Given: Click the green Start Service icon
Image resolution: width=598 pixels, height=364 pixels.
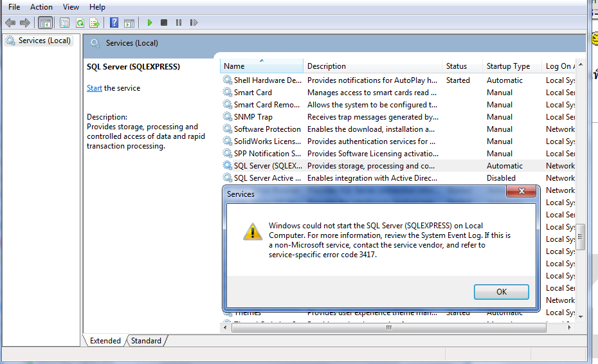Looking at the screenshot, I should click(149, 23).
